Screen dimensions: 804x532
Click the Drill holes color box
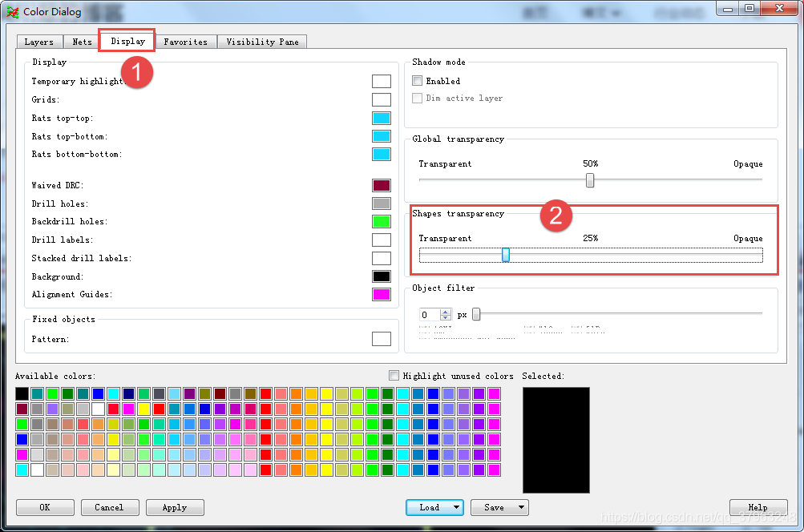coord(381,204)
